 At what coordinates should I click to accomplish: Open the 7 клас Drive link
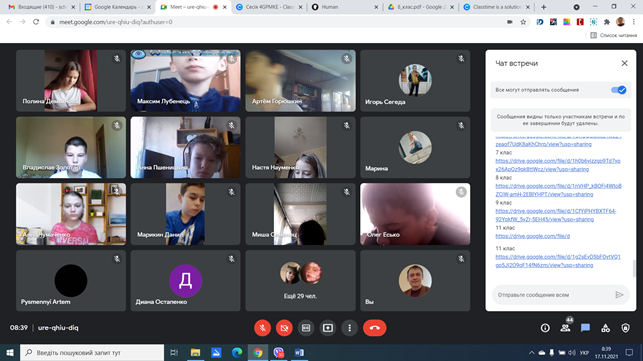(558, 165)
